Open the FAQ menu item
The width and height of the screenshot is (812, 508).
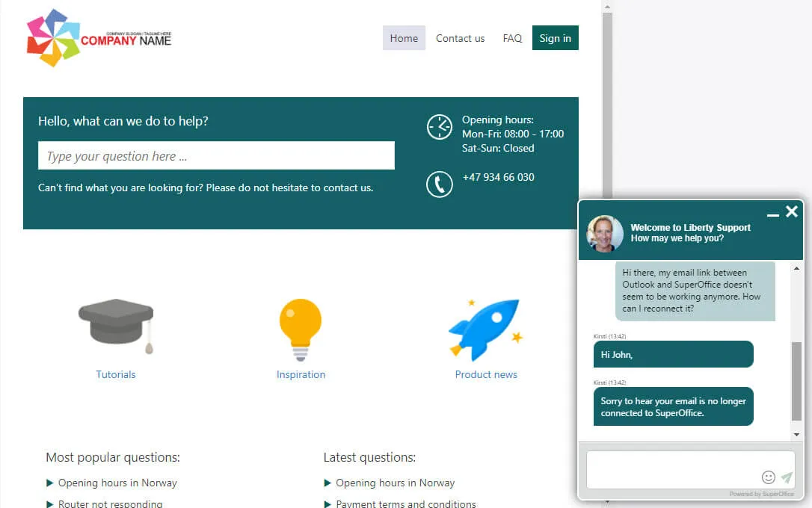click(512, 38)
